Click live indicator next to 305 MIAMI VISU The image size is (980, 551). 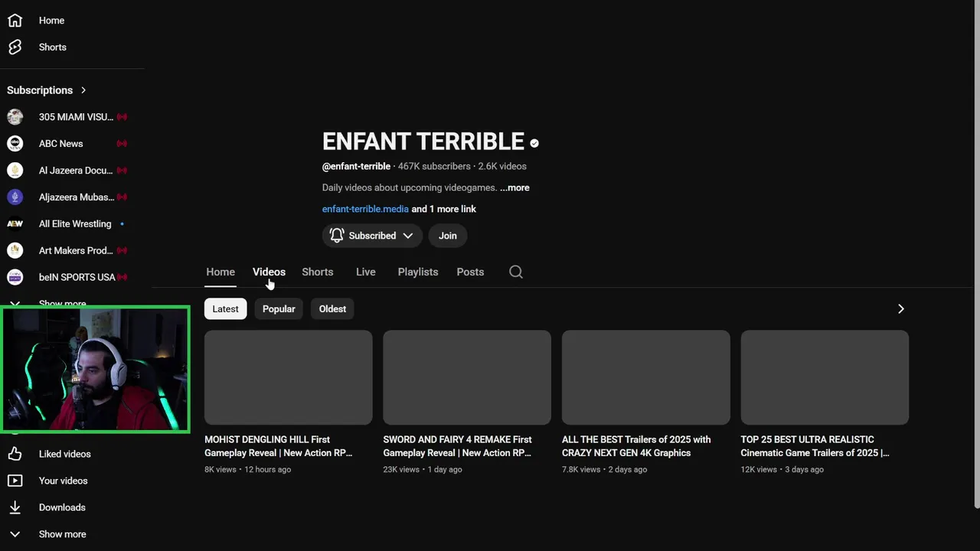[x=122, y=117]
